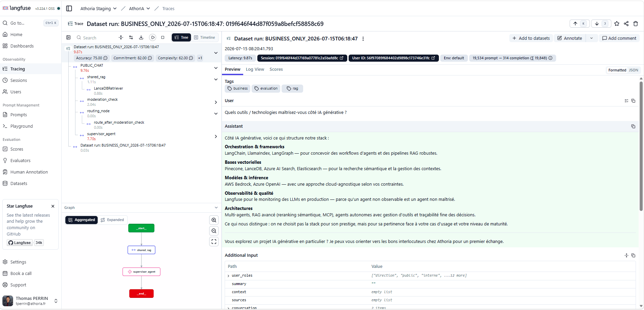Open the trace title three-dot menu
644x310 pixels.
363,39
